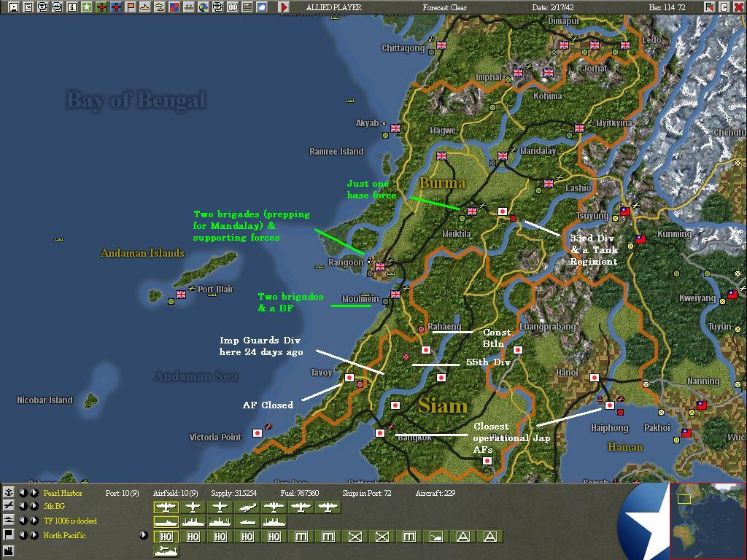The width and height of the screenshot is (747, 560).
Task: Select the red plane on blue background icon
Action: coord(116,7)
